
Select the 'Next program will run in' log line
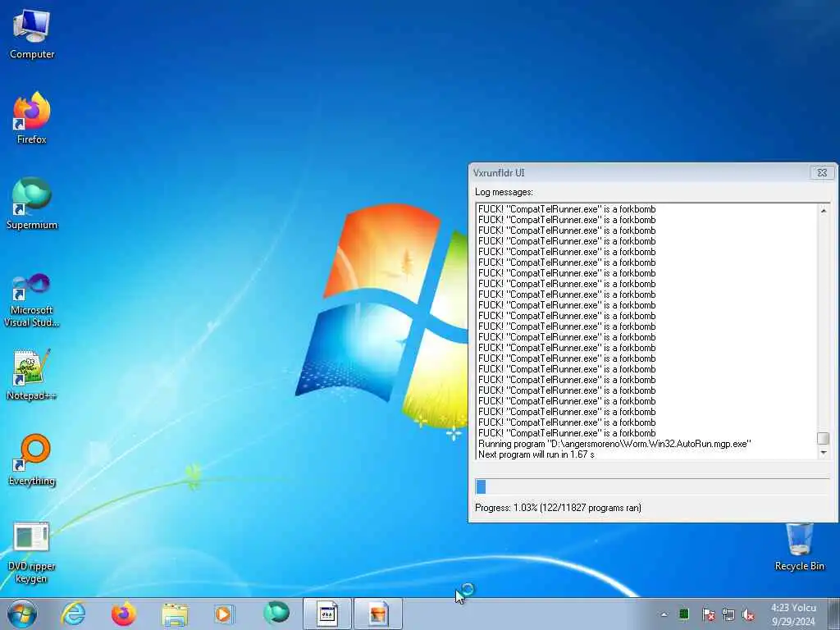[536, 454]
